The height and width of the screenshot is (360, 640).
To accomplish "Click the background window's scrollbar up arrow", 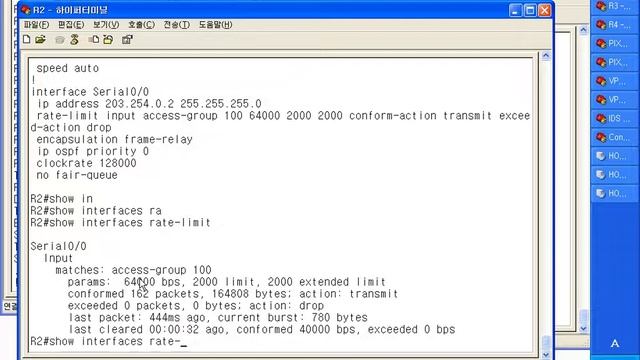I will [x=583, y=30].
